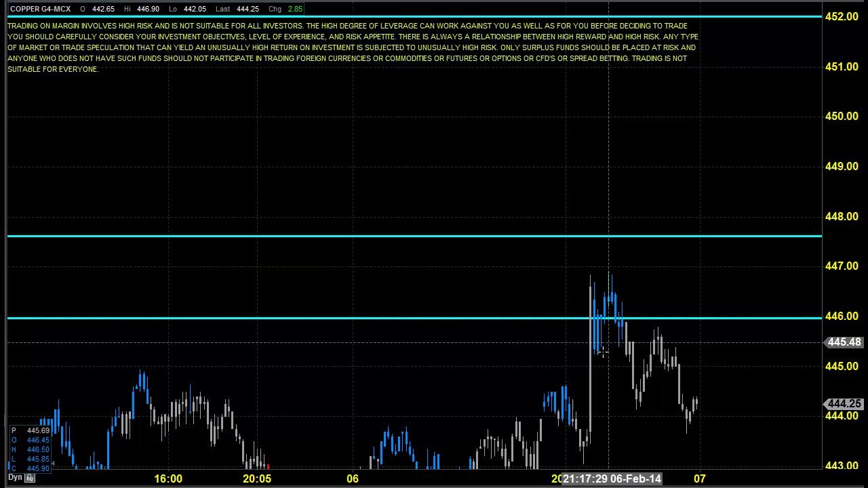
Task: Click the O 446.45 data box row
Action: pos(30,441)
